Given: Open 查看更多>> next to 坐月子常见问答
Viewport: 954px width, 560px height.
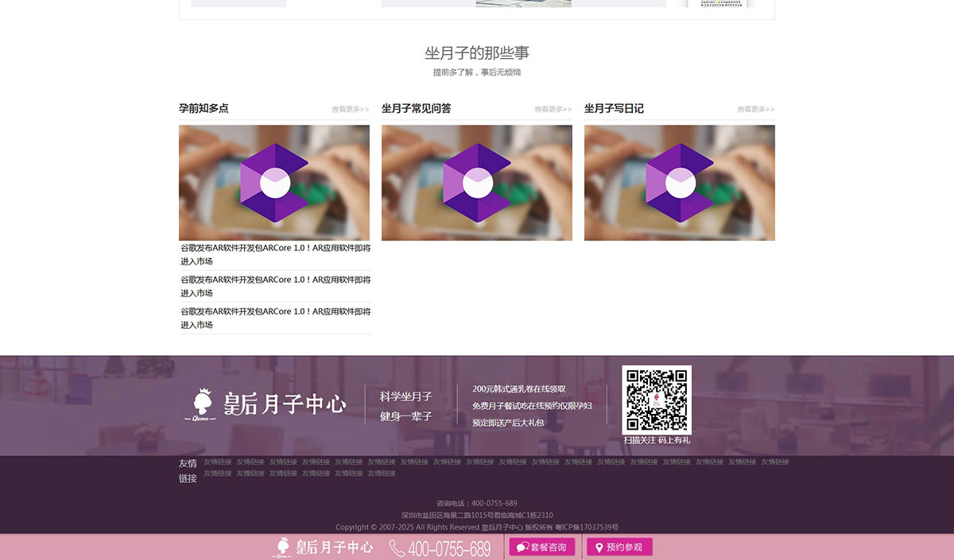Looking at the screenshot, I should [553, 110].
